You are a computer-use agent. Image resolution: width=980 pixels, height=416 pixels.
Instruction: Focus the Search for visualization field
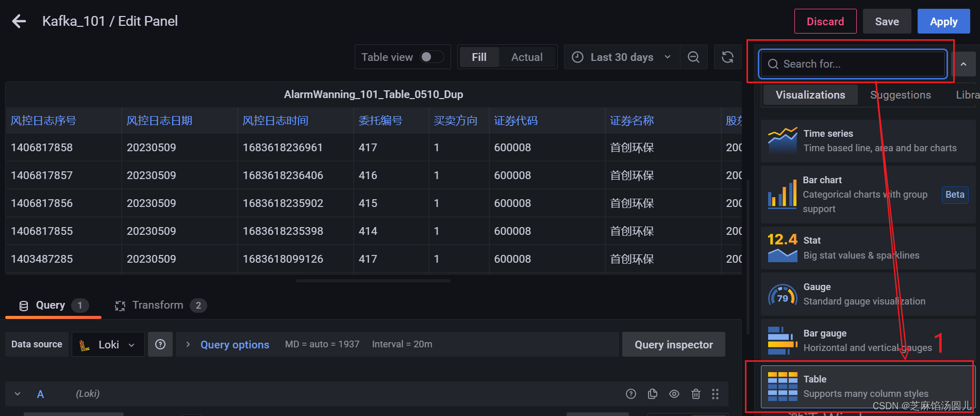(853, 64)
